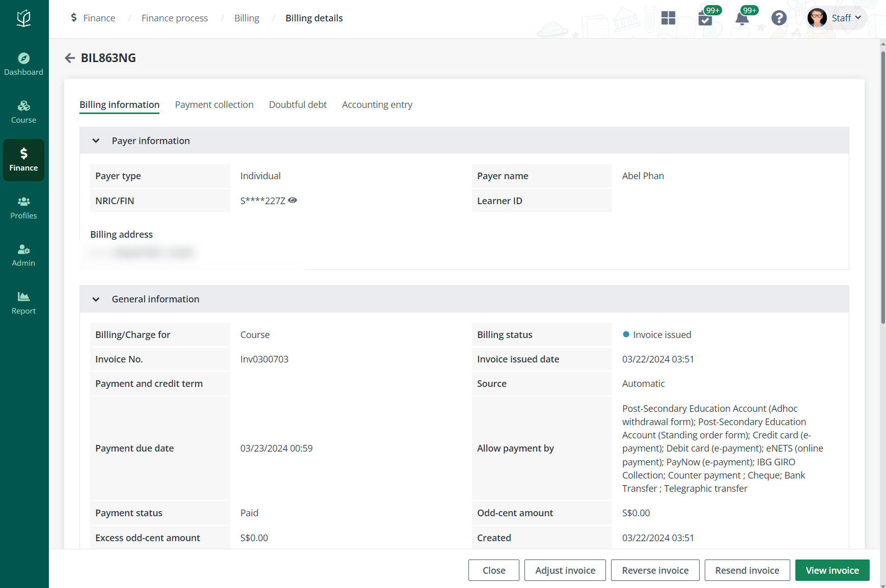Collapse the Payer information section
Viewport: 886px width, 588px height.
(96, 141)
